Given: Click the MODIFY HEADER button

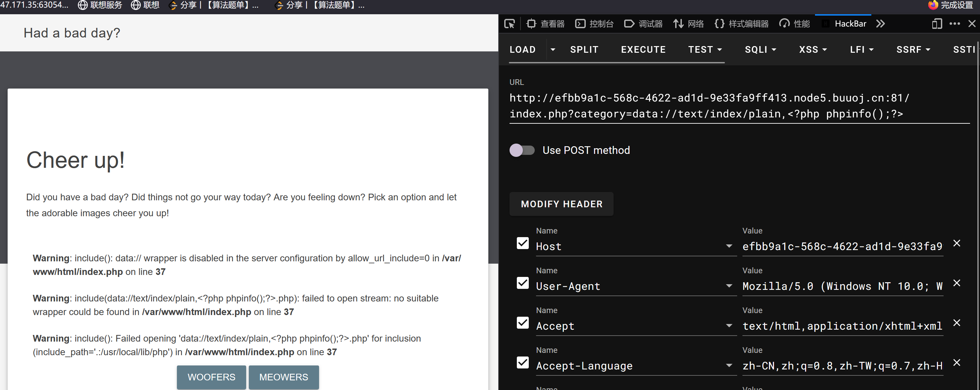Looking at the screenshot, I should 562,204.
